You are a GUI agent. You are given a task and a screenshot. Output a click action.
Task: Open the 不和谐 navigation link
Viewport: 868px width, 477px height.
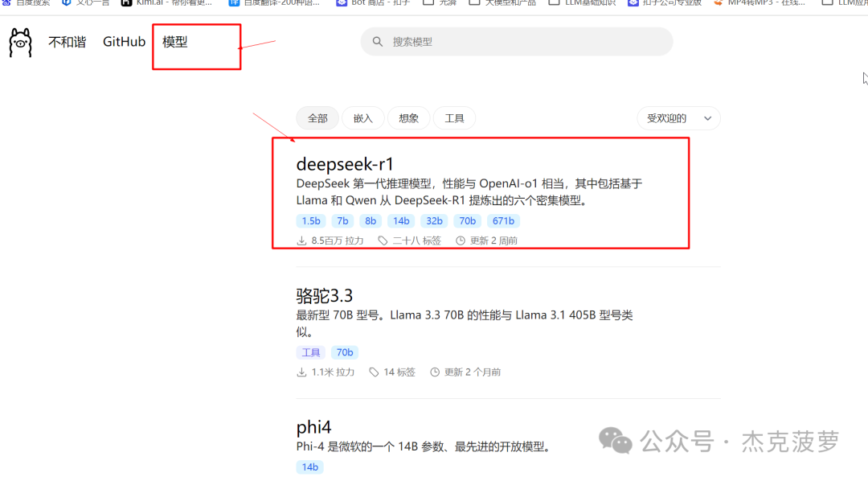[x=67, y=42]
